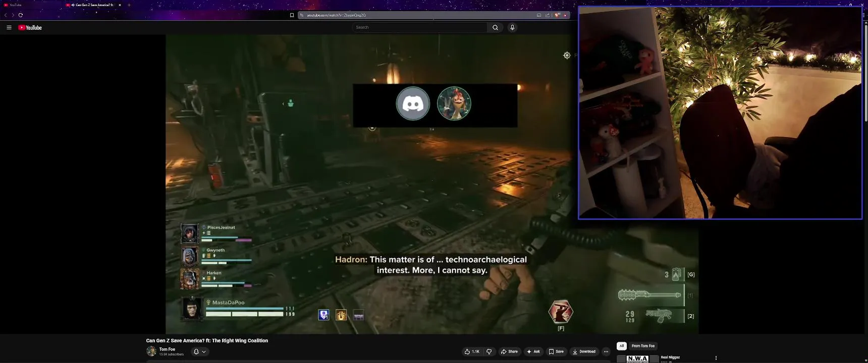This screenshot has width=868, height=363.
Task: Click the blue skull buff icon
Action: pos(324,315)
